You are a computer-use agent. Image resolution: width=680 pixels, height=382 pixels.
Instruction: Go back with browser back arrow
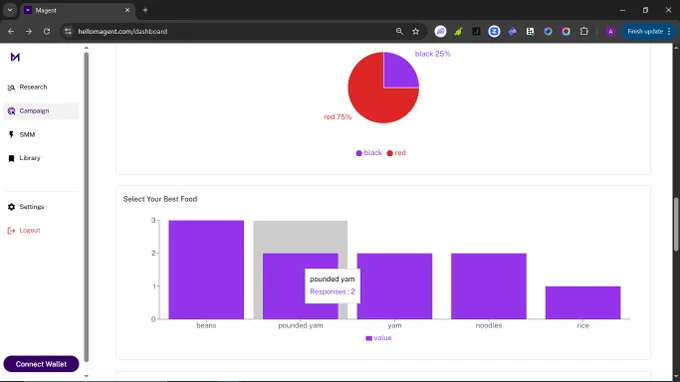pyautogui.click(x=11, y=32)
